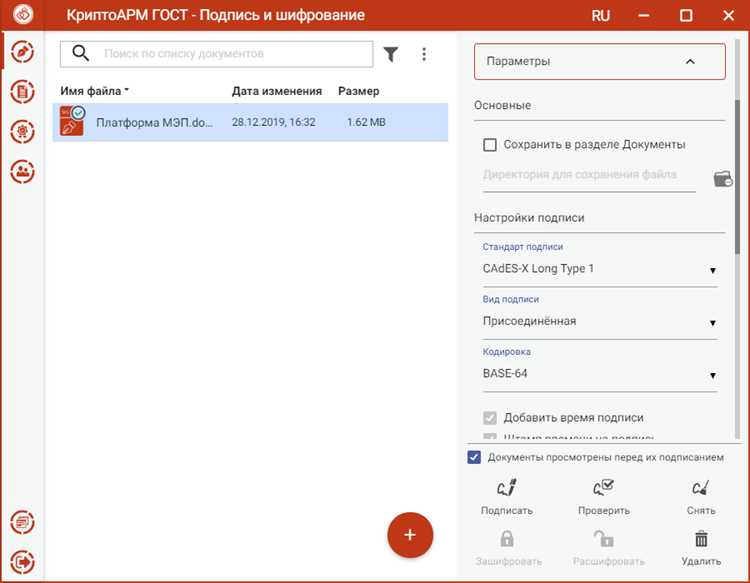Click the Основные section heading

click(x=502, y=105)
